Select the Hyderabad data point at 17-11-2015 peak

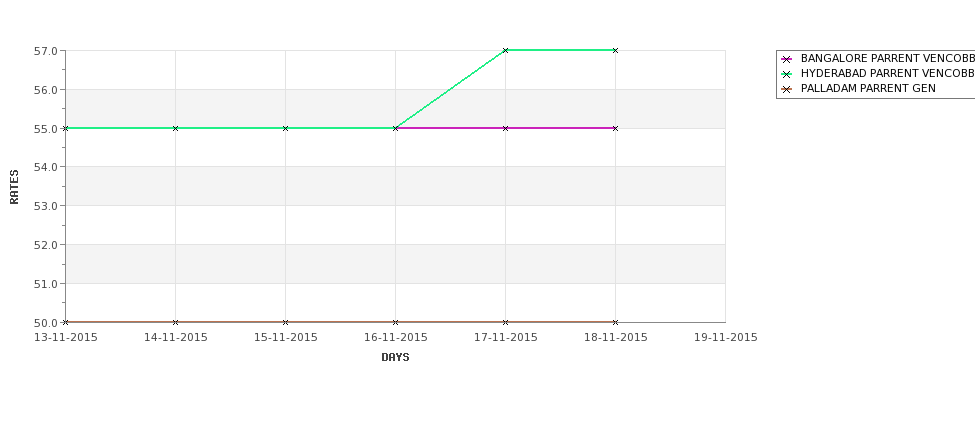[x=506, y=50]
